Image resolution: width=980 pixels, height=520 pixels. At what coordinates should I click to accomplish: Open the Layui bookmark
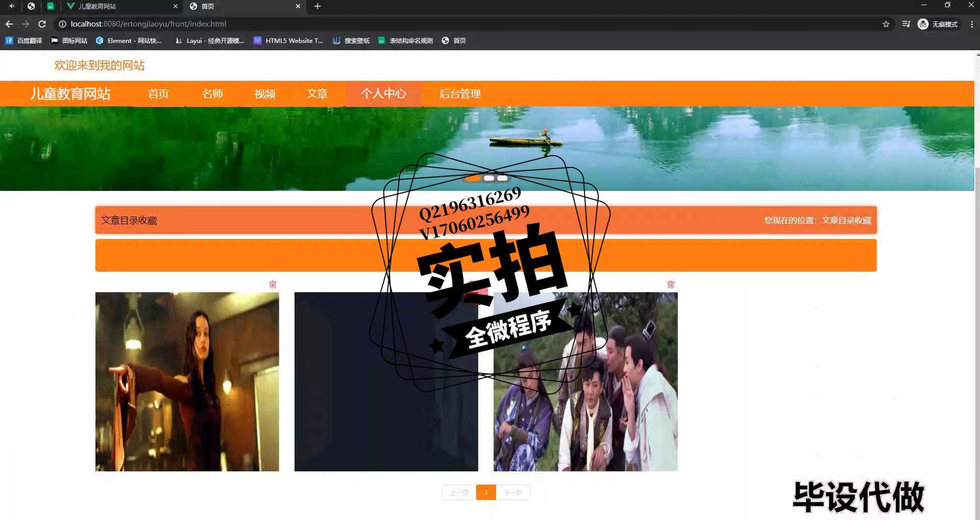[x=209, y=40]
